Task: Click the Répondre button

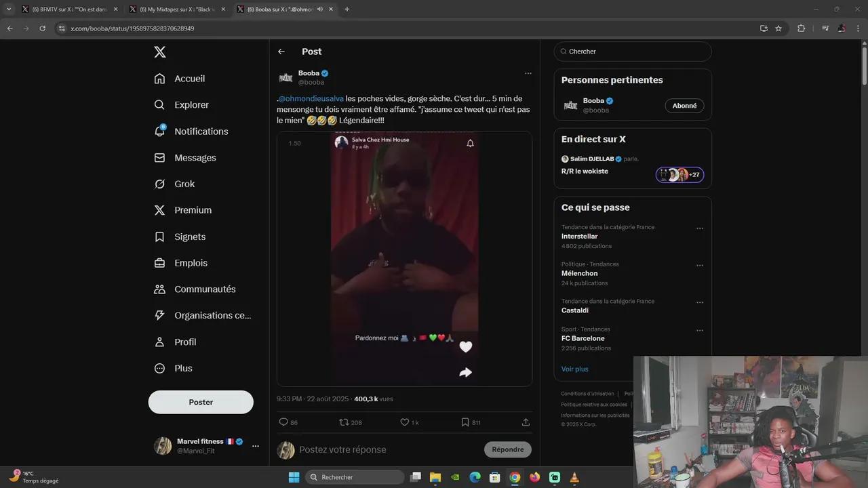Action: [x=508, y=449]
